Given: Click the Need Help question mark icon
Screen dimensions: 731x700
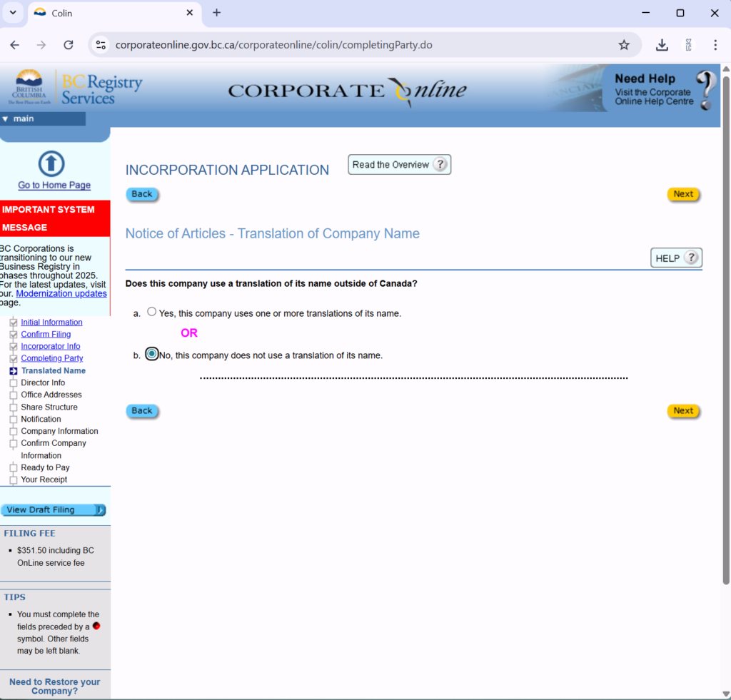Looking at the screenshot, I should [x=705, y=89].
